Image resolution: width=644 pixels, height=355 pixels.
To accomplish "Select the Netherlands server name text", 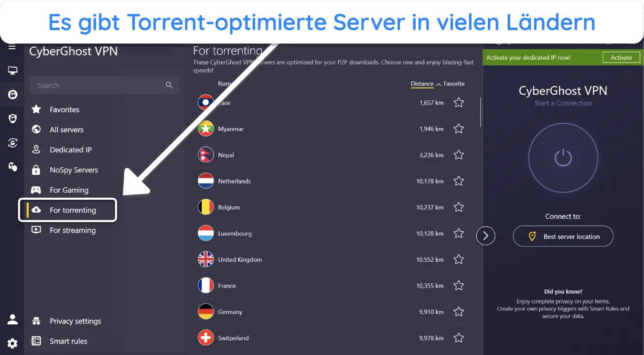I will pos(234,181).
